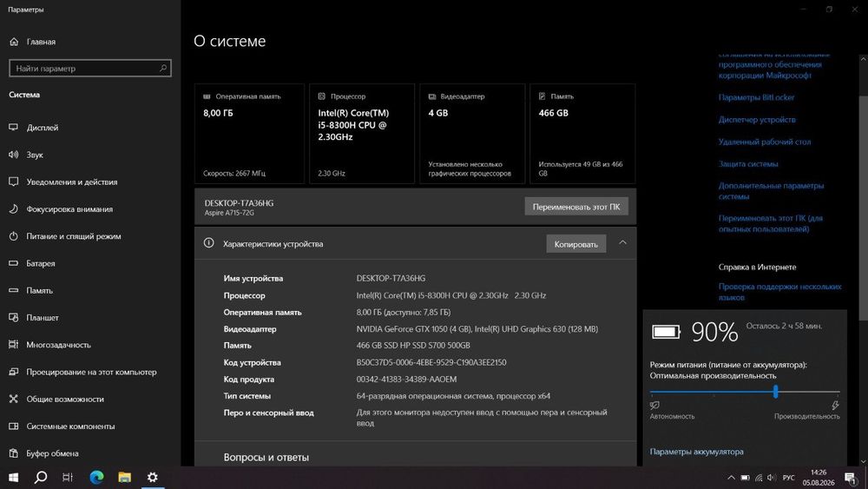Click the Производительность end of power slider
Image resolution: width=868 pixels, height=489 pixels.
806,416
